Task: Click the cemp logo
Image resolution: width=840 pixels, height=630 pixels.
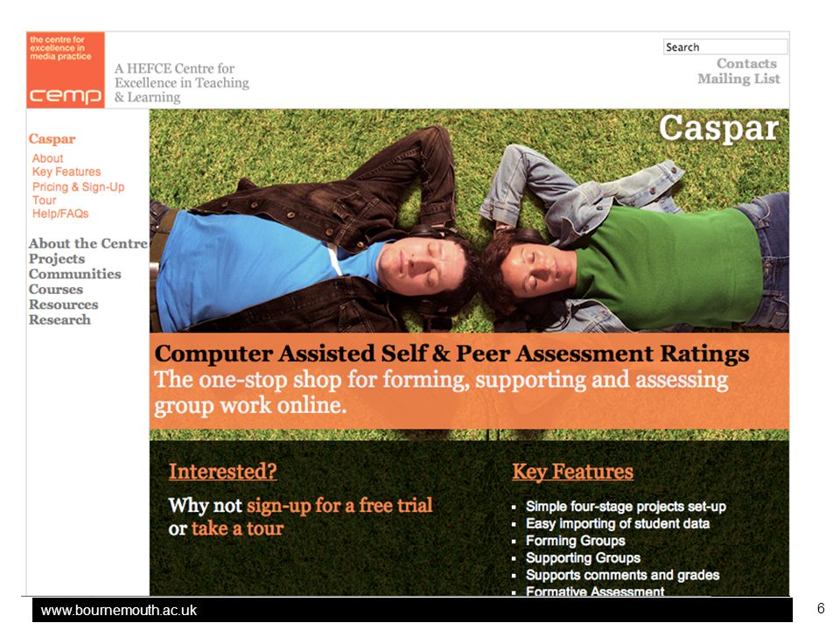Action: coord(66,70)
